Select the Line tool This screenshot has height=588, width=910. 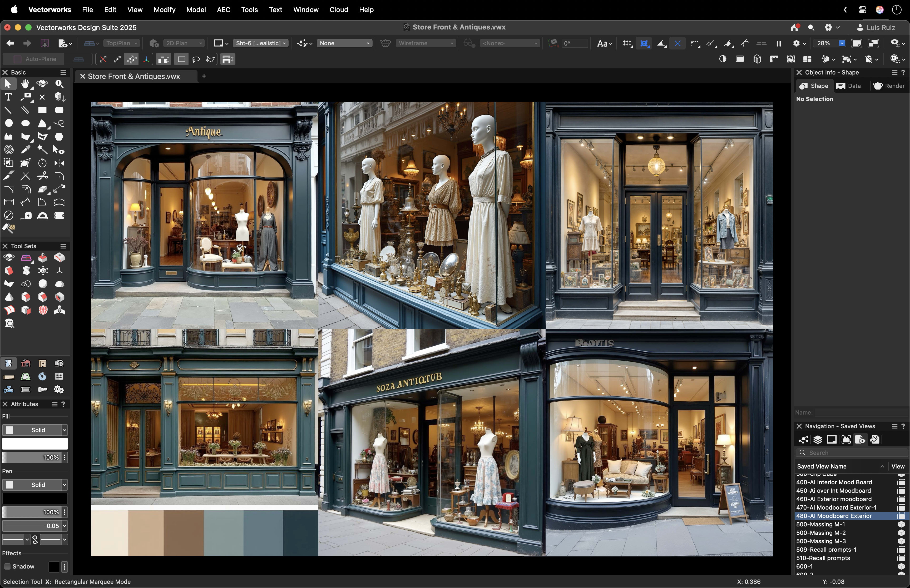coord(8,110)
